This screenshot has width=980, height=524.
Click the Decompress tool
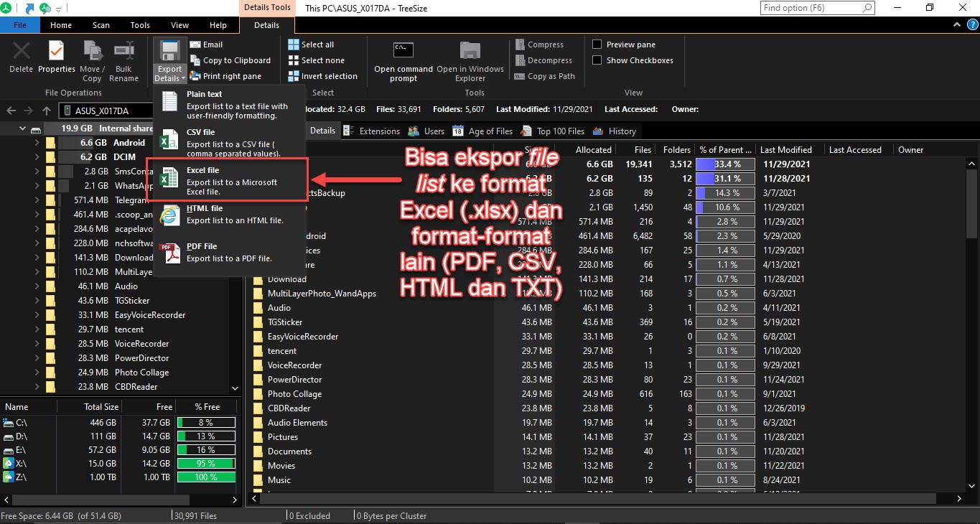coord(543,60)
